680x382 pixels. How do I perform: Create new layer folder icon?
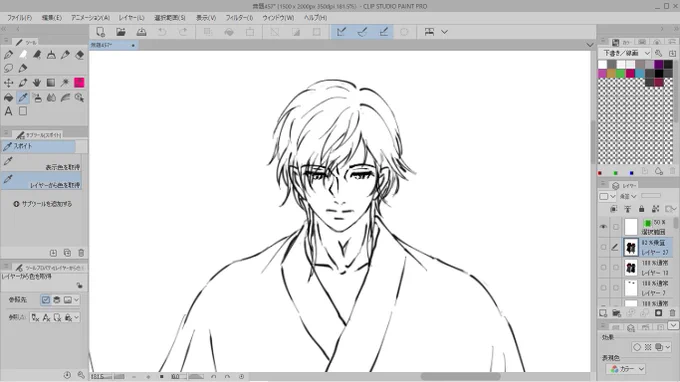click(617, 313)
